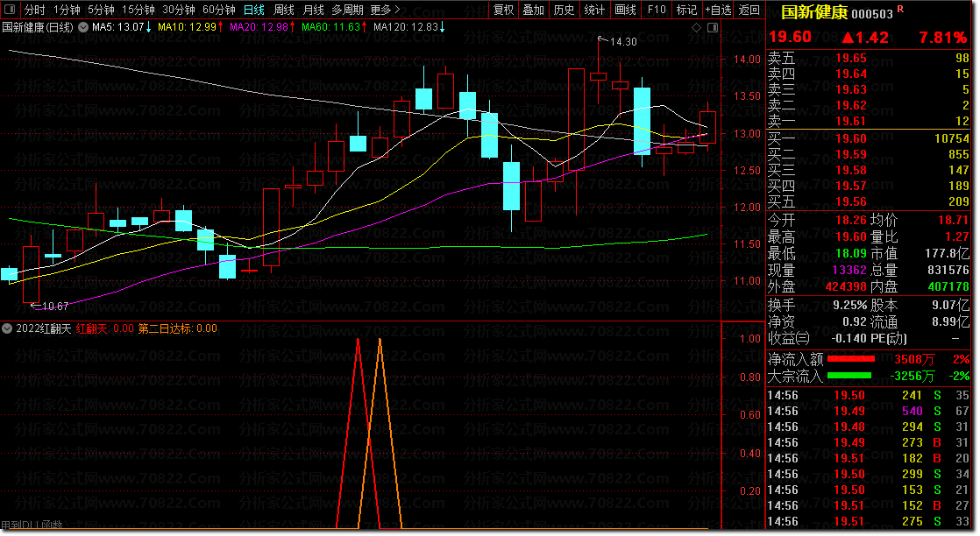Click the 卖五 price 19.65 row
This screenshot has width=980, height=536.
pyautogui.click(x=868, y=58)
